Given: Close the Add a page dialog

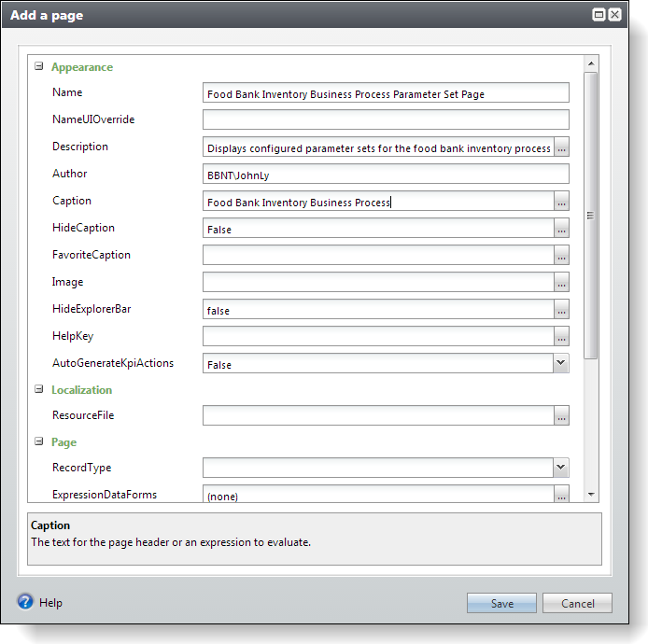Looking at the screenshot, I should click(615, 15).
